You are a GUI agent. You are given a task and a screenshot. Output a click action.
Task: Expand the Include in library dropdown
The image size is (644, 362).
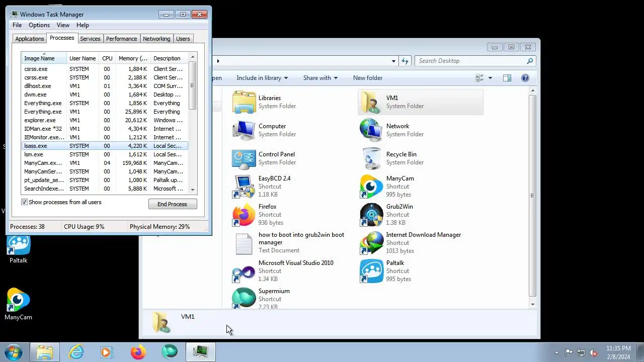click(x=262, y=78)
